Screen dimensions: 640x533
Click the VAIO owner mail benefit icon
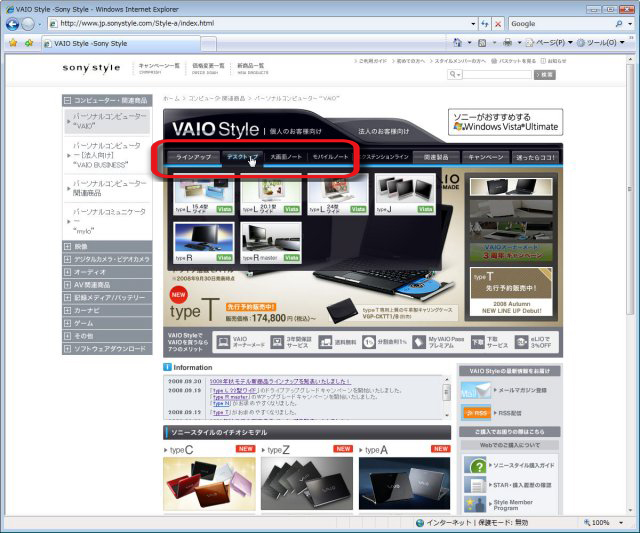point(223,342)
